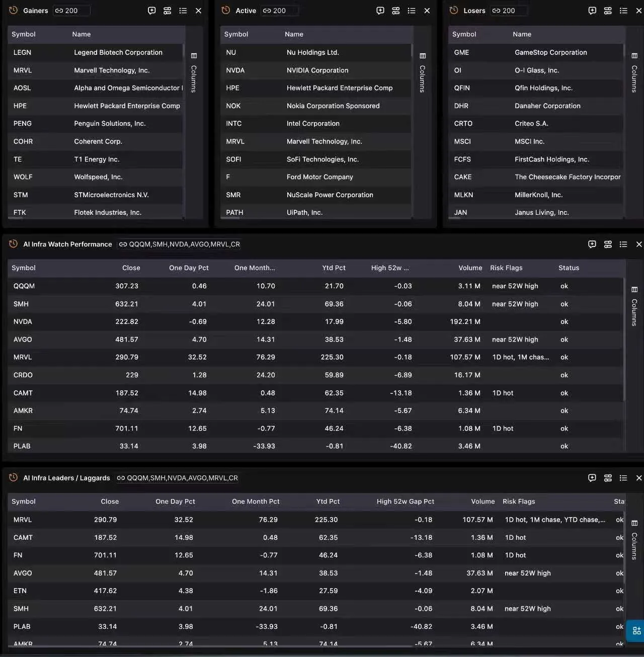Click the AI Infra Watch Performance widget title
The image size is (644, 657).
(x=67, y=244)
